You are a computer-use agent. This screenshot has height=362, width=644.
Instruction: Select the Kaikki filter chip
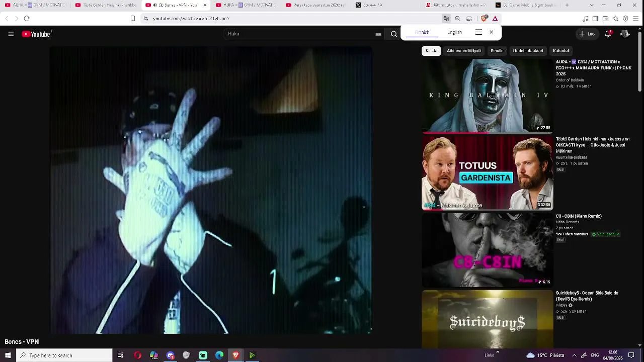point(431,51)
